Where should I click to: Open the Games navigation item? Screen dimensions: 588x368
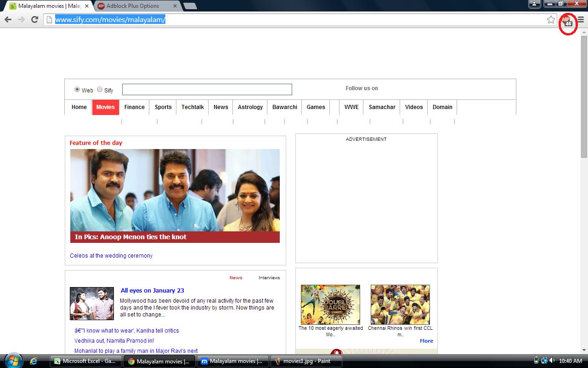click(316, 107)
